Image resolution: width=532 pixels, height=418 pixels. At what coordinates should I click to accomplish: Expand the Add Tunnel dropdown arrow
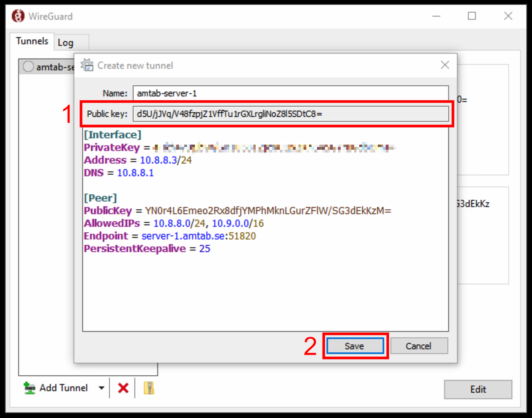(x=102, y=388)
